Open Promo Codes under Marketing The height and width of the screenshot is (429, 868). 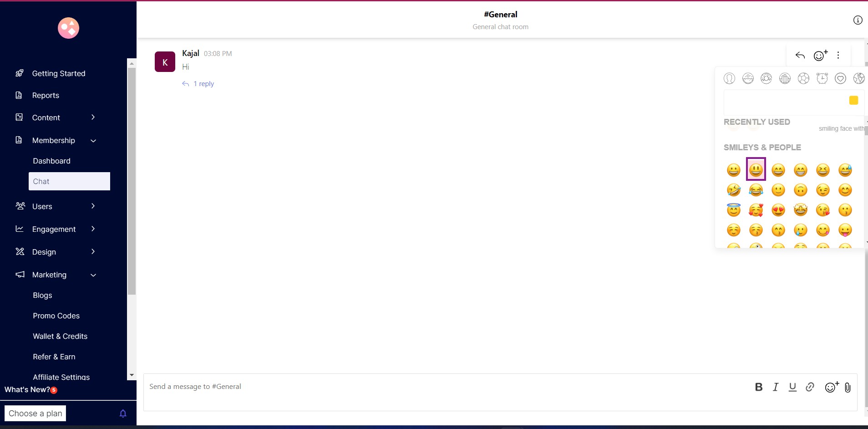[x=56, y=316]
